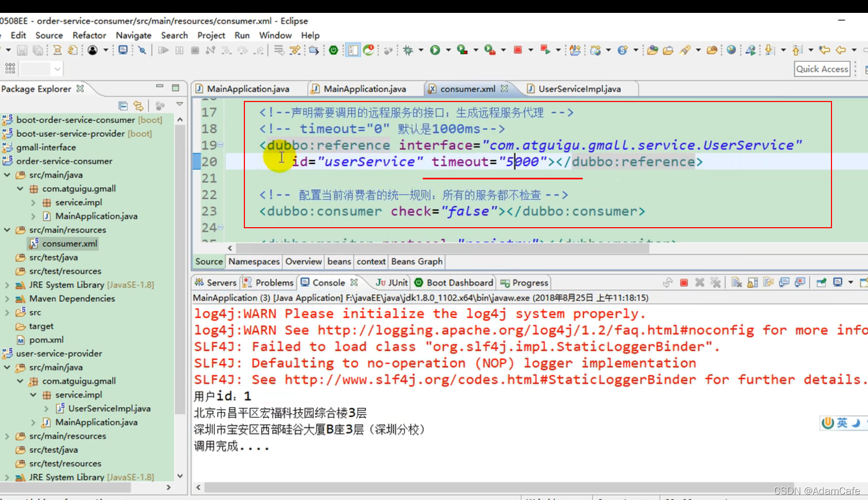Click the Console horizontal scrollbar

(x=498, y=487)
